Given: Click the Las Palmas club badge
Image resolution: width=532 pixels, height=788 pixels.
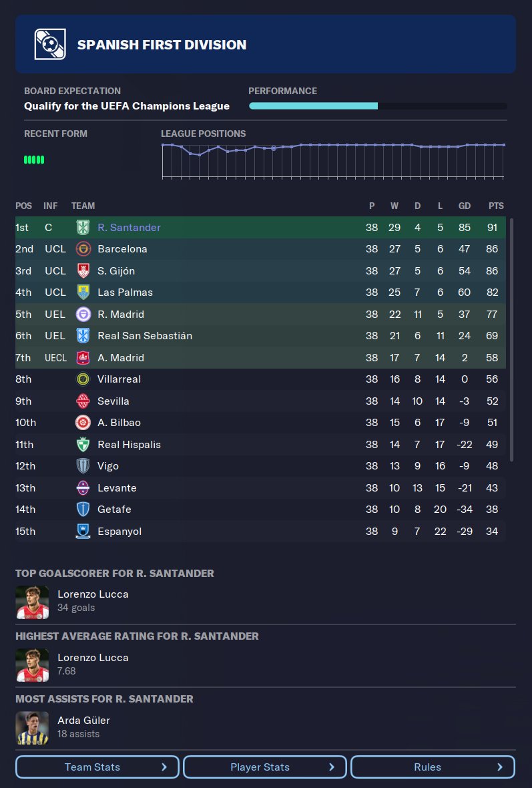Looking at the screenshot, I should coord(83,292).
